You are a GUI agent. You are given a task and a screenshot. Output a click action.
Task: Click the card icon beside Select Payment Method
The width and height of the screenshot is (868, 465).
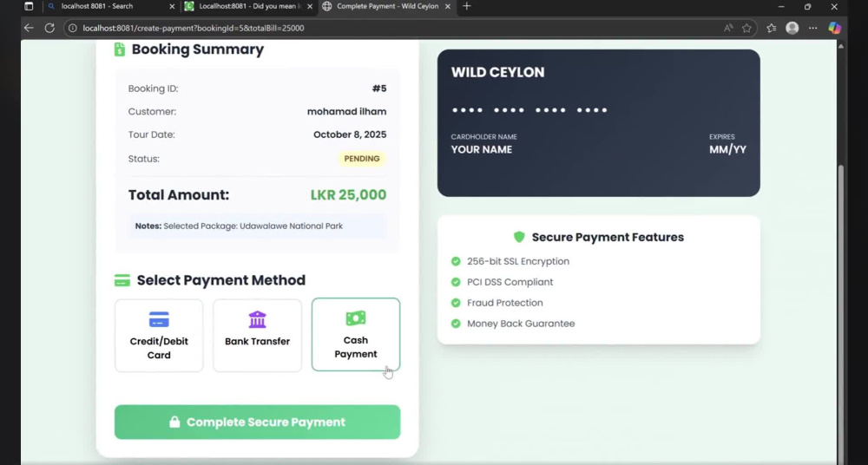(122, 280)
